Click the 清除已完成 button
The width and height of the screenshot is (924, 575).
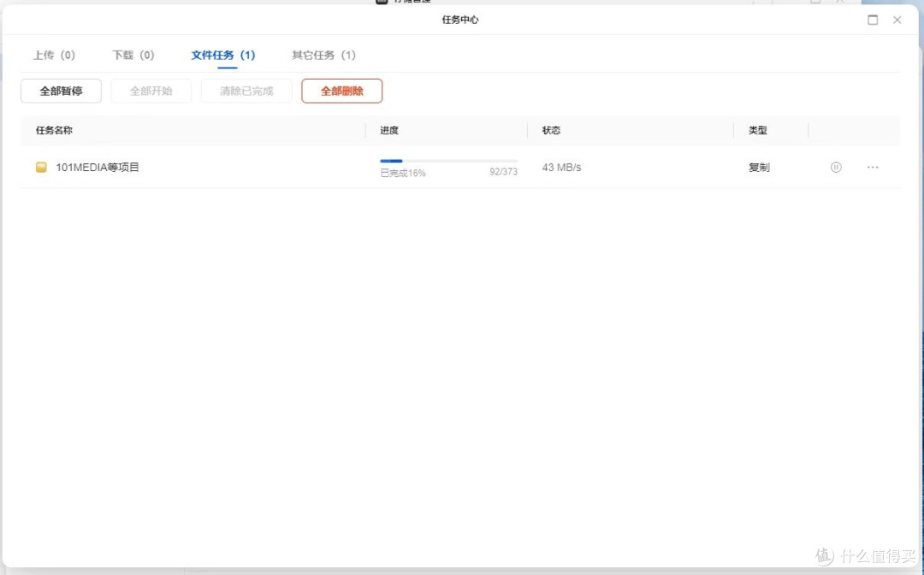(x=246, y=91)
